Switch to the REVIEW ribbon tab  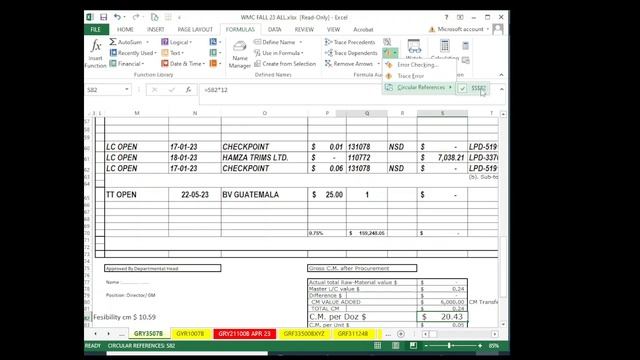[x=304, y=29]
